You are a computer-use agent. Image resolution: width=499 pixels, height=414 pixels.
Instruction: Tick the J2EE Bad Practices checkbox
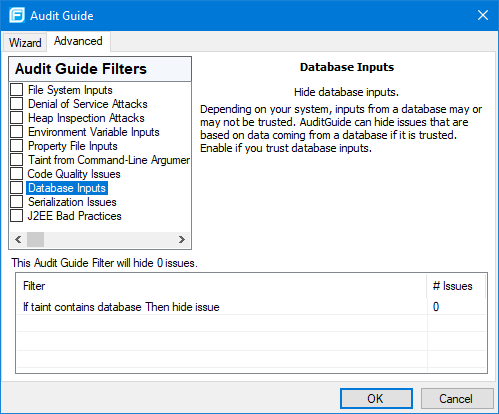point(17,216)
